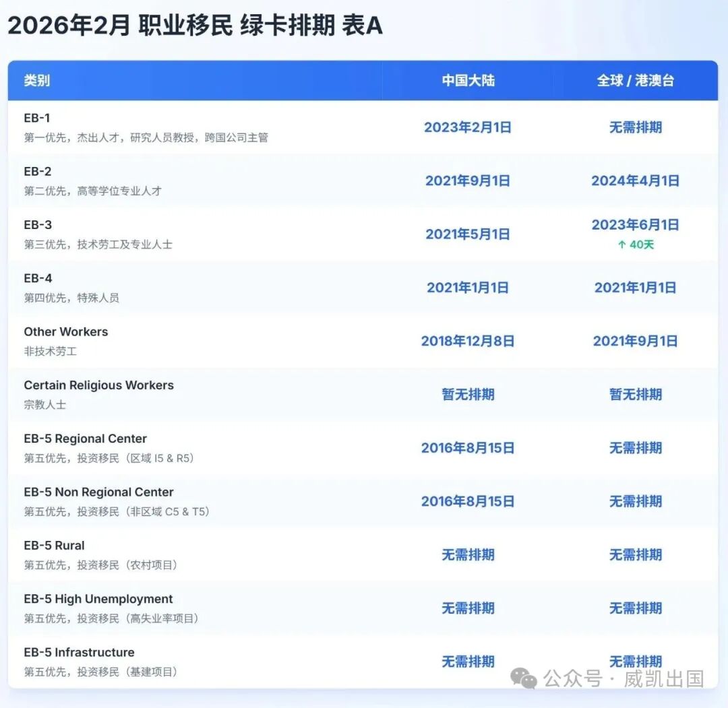This screenshot has width=728, height=708.
Task: Click the green up arrow beside 40天
Action: click(x=621, y=245)
